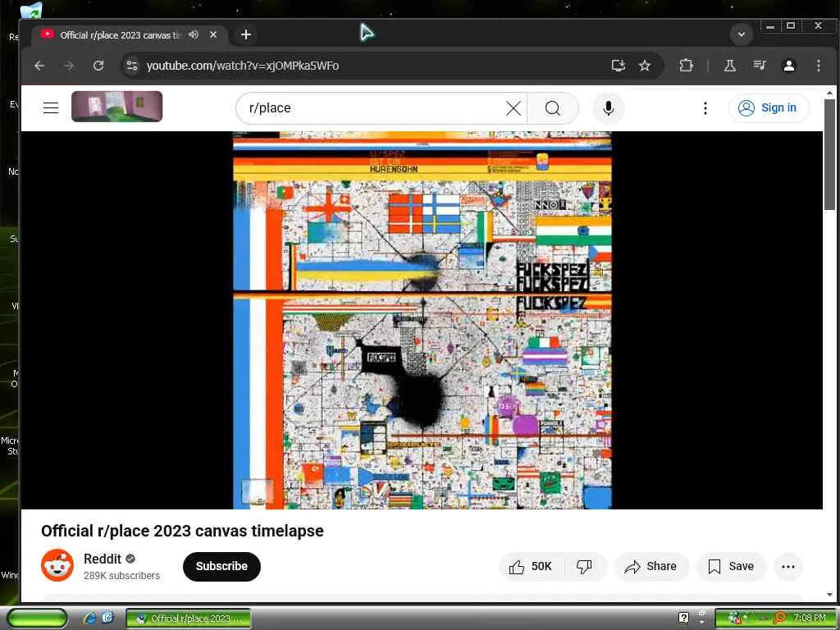Go to YouTube home via logo
This screenshot has height=630, width=840.
(x=116, y=107)
